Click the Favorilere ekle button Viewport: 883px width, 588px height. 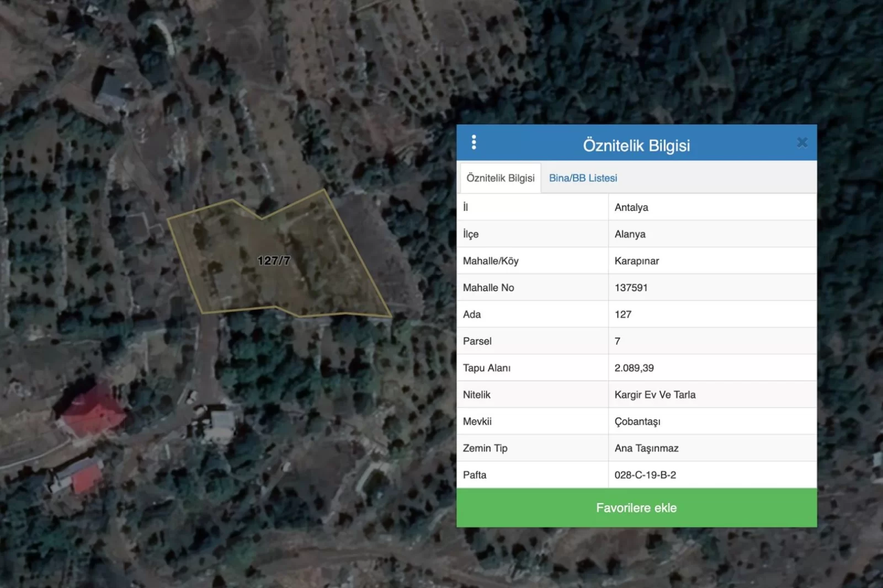pos(636,507)
